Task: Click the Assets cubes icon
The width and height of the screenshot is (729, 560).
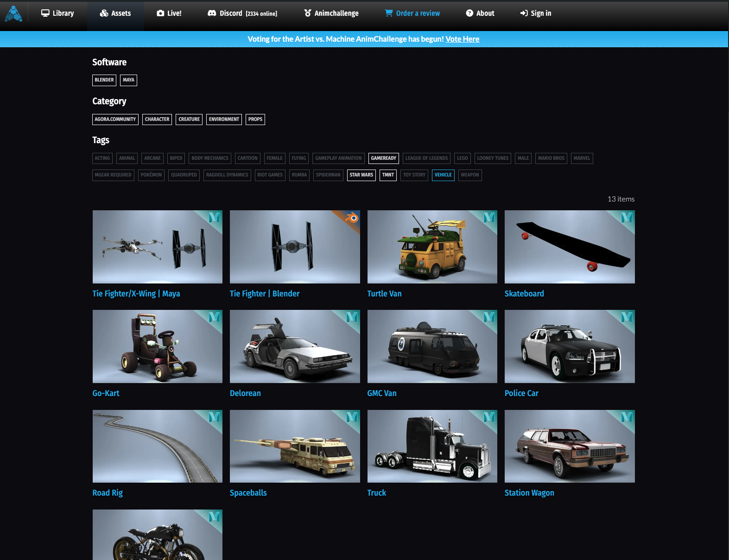Action: click(104, 13)
